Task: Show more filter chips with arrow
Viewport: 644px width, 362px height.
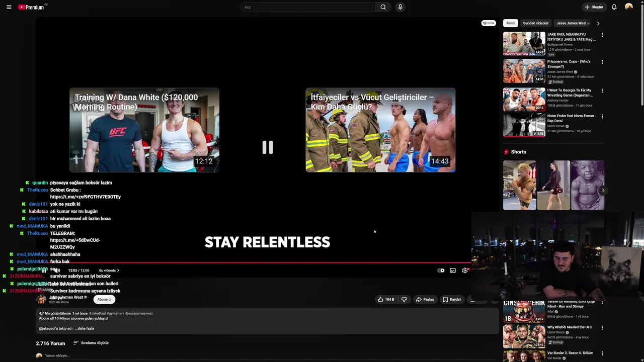Action: click(x=598, y=23)
